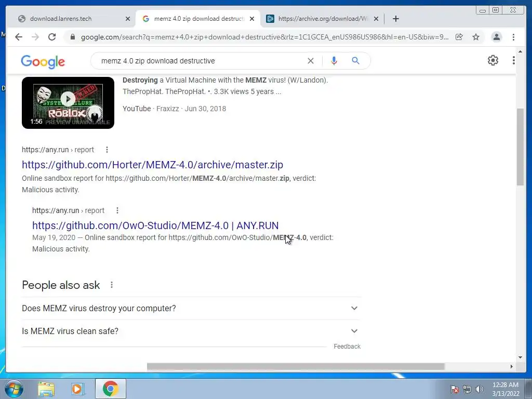
Task: Go back to the previous page
Action: click(x=19, y=37)
